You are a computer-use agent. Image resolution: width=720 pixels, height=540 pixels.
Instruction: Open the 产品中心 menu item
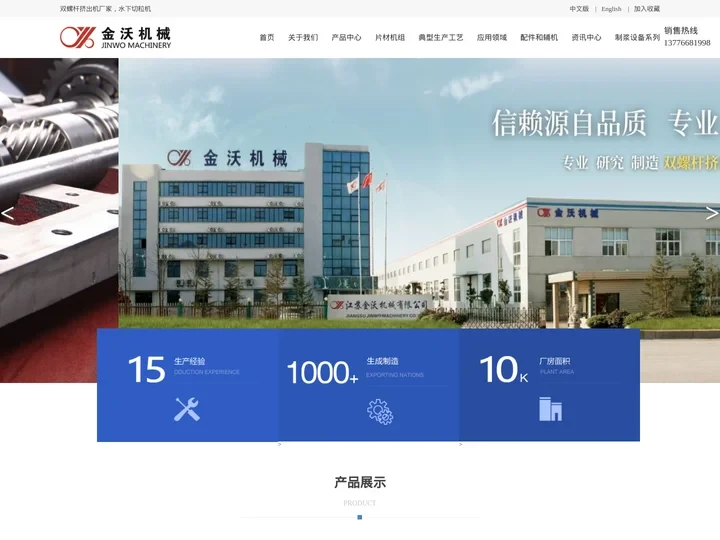347,38
